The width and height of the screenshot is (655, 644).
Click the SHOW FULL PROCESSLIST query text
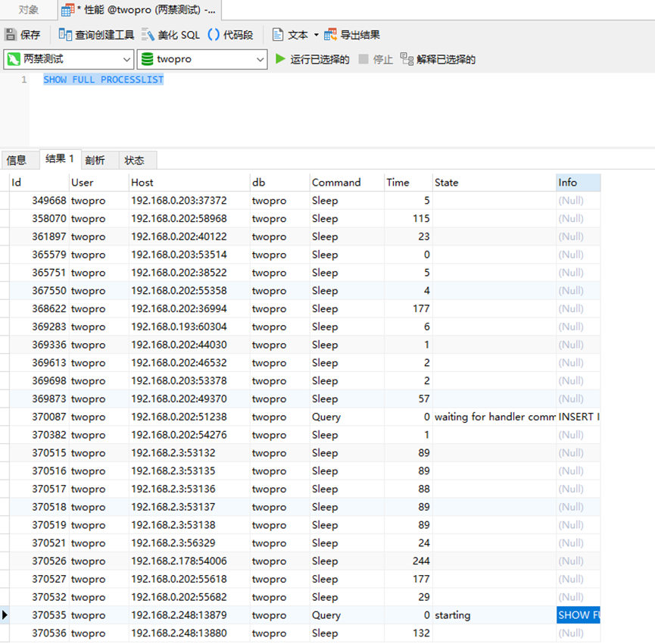point(104,80)
